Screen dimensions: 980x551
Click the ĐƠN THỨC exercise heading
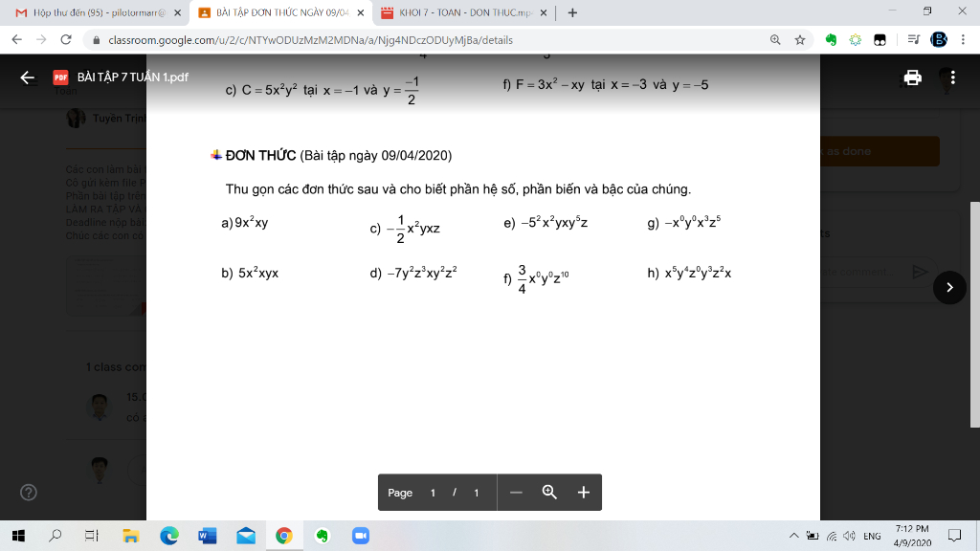click(260, 156)
